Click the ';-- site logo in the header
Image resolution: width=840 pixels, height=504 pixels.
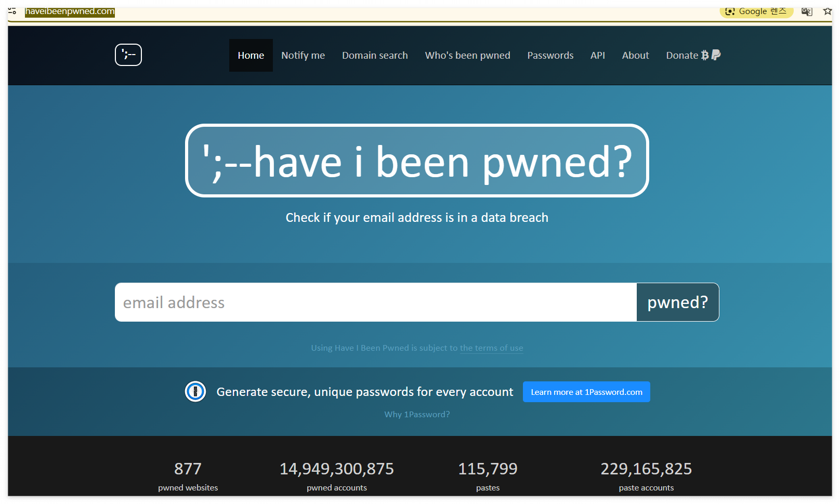click(x=128, y=55)
